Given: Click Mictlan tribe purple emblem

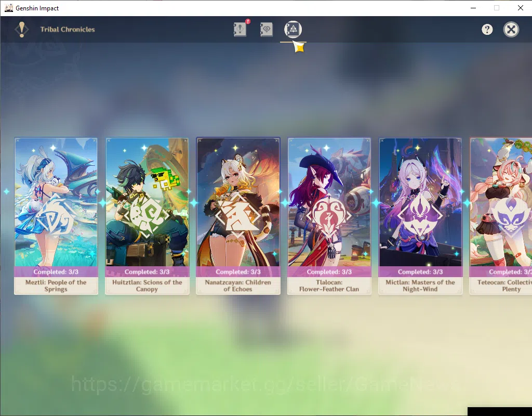Looking at the screenshot, I should (x=420, y=215).
